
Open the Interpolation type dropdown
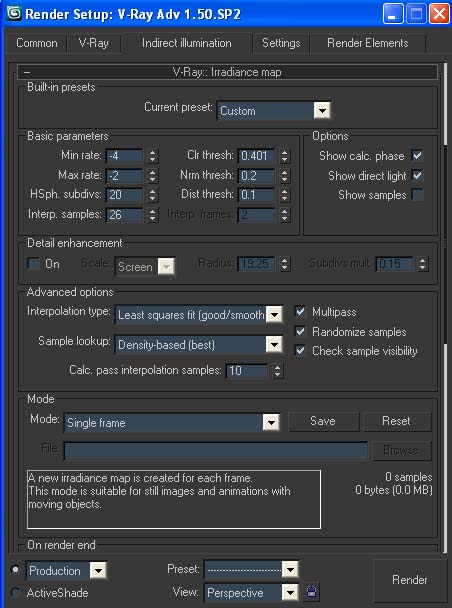click(x=199, y=315)
